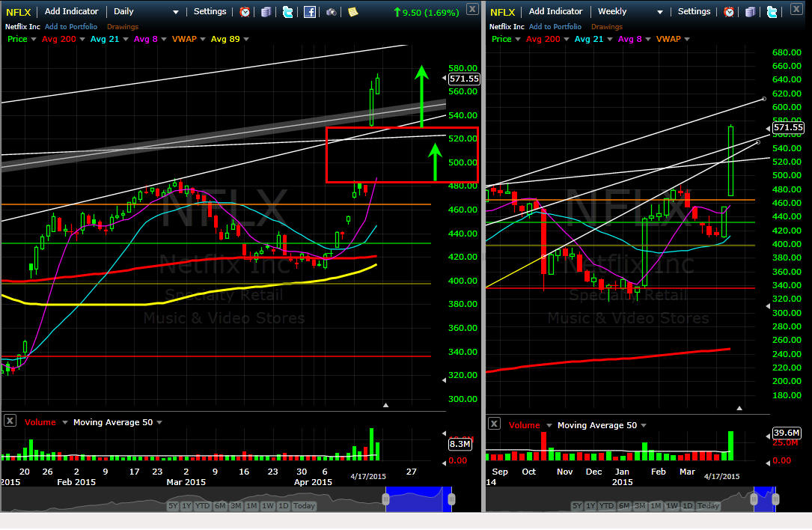Select 1D range in Daily chart

coord(284,505)
